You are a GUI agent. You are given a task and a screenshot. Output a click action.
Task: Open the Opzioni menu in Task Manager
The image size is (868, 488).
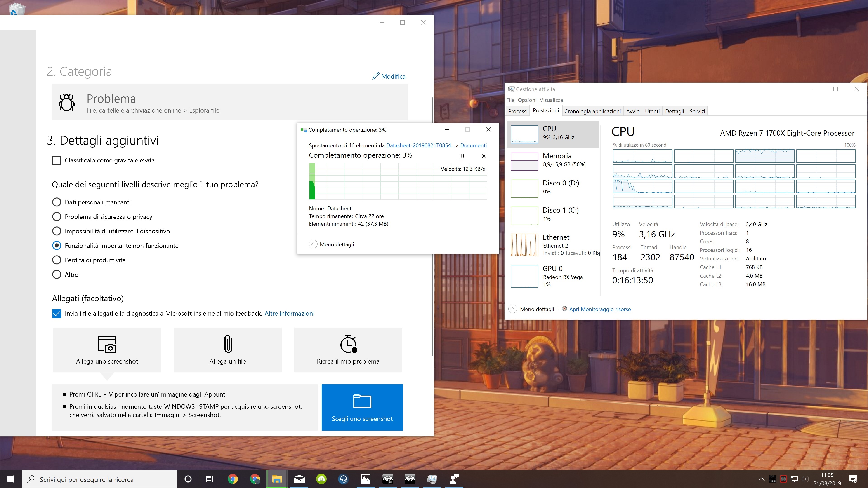(x=527, y=100)
